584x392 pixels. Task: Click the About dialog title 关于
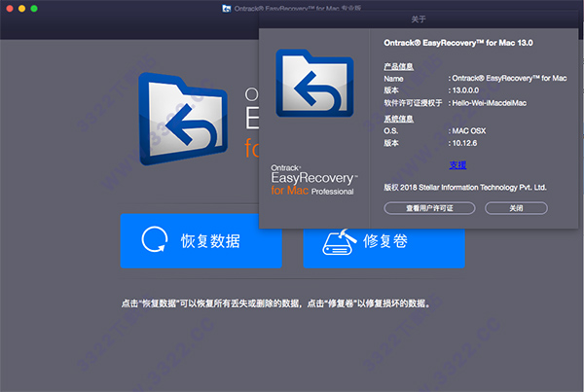click(419, 19)
